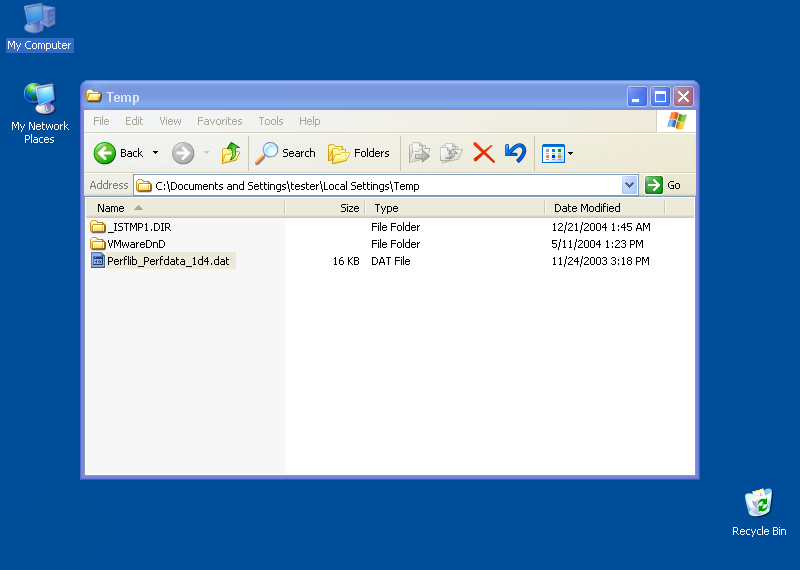Click the blue Undo arrow icon
The width and height of the screenshot is (800, 570).
click(515, 153)
